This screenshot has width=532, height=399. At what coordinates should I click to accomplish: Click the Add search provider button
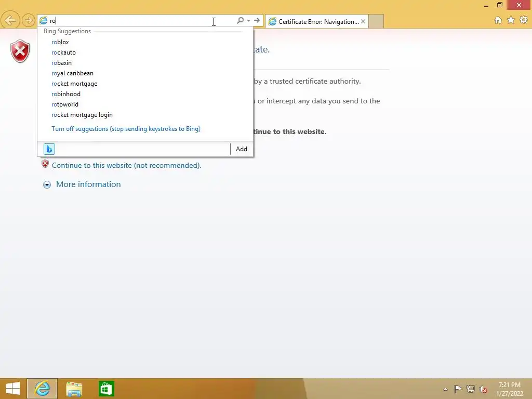click(x=242, y=149)
